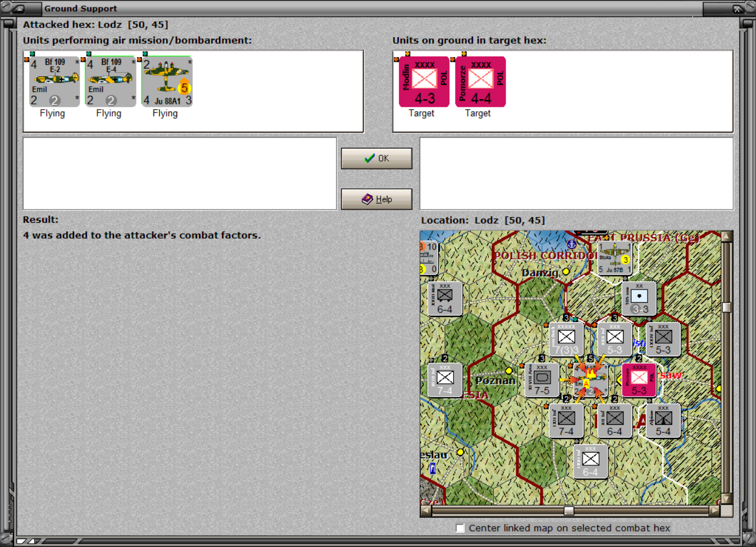Click the 7-4 infantry counter west of Poznan
The height and width of the screenshot is (547, 756).
[445, 380]
